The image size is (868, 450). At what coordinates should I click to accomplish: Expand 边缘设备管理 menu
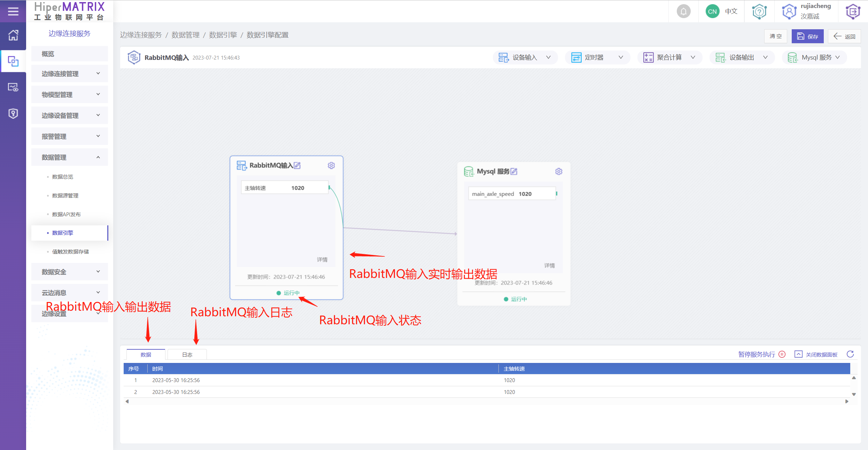(70, 115)
